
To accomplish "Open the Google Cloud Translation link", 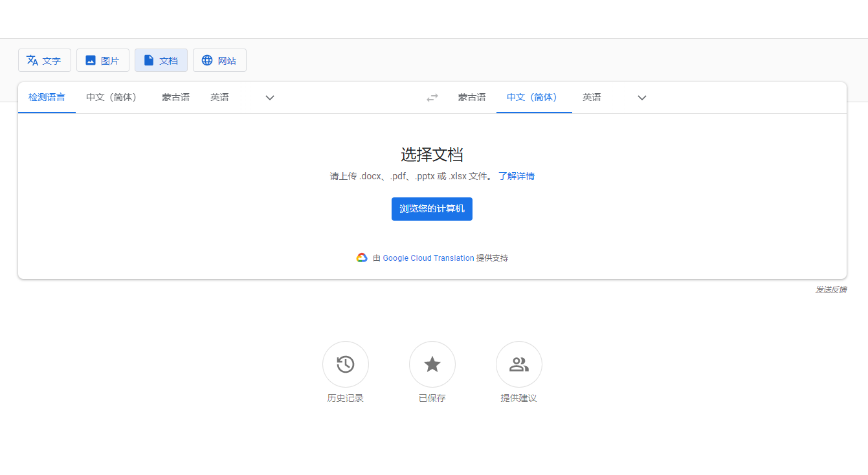I will point(428,258).
